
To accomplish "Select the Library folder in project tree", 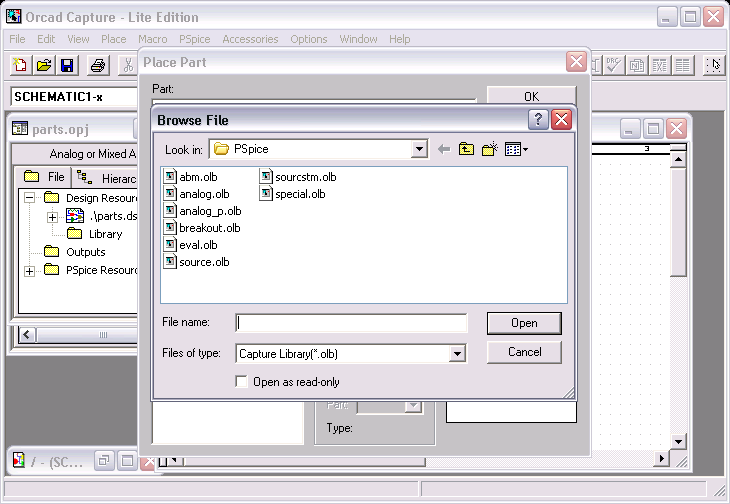I will tap(95, 234).
